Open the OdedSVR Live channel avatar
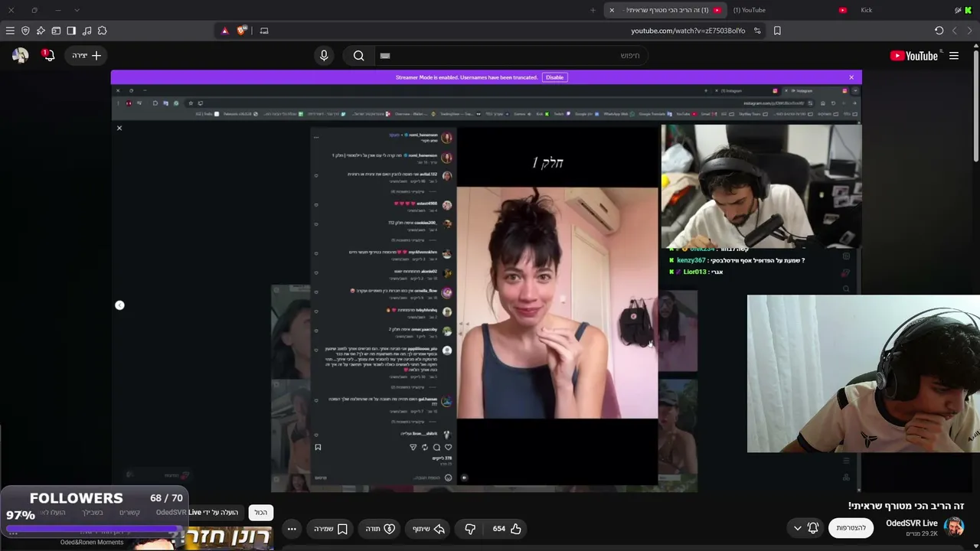Image resolution: width=980 pixels, height=551 pixels. (954, 527)
